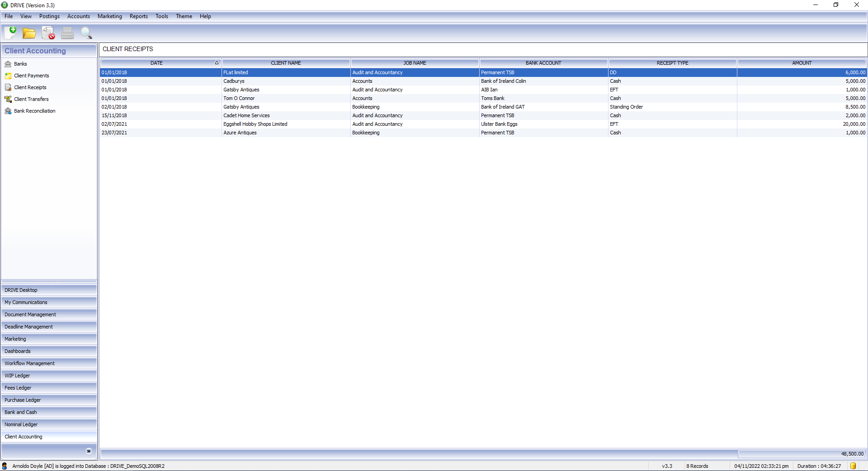Click the 48,500.00 total amount field
This screenshot has height=471, width=868.
pyautogui.click(x=802, y=454)
